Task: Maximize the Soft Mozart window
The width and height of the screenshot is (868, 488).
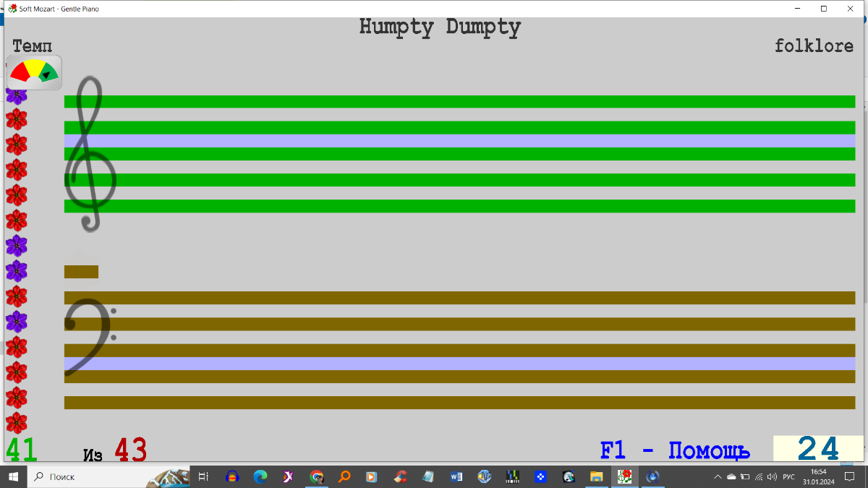Action: pos(824,9)
